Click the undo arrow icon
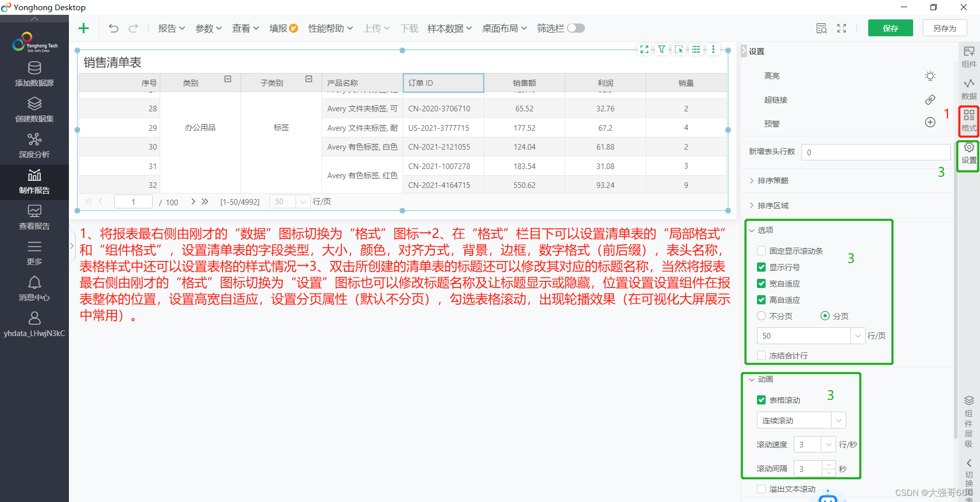This screenshot has height=502, width=980. 113,28
